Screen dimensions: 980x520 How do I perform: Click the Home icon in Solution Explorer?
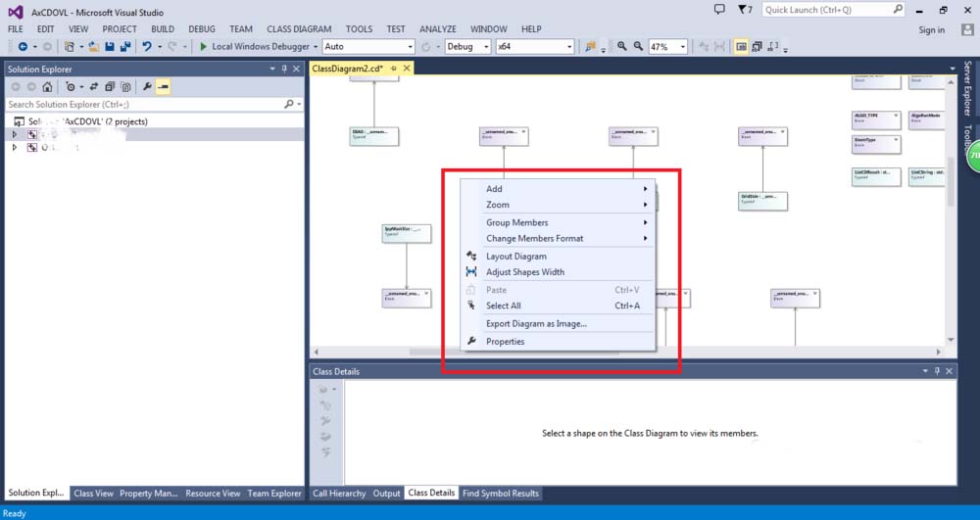[46, 87]
